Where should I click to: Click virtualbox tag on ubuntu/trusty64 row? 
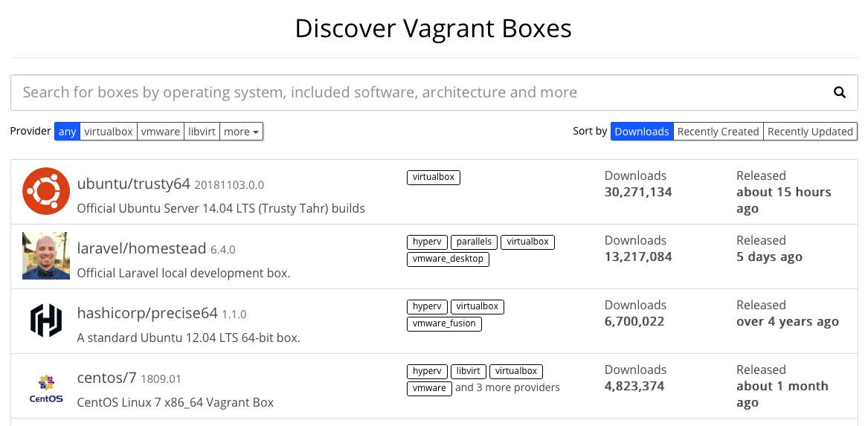tap(434, 177)
